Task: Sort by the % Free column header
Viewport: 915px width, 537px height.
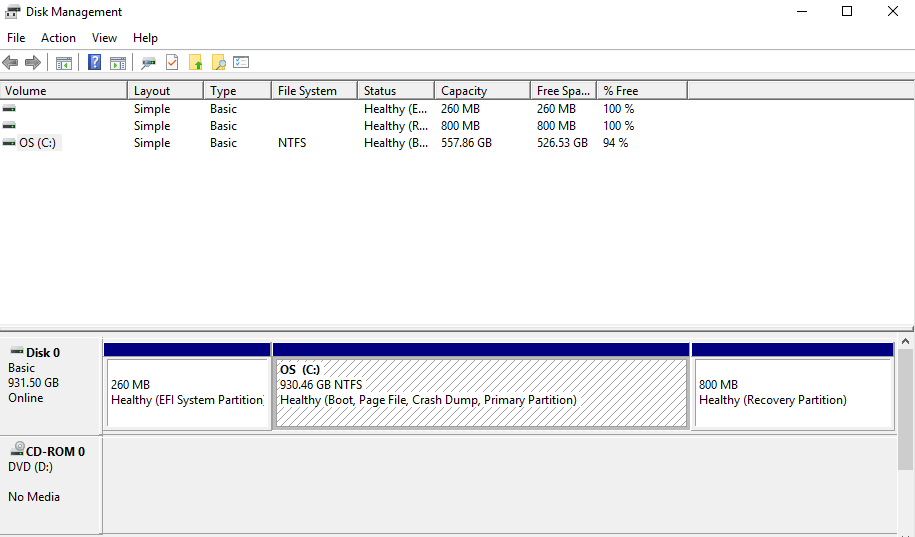Action: (x=642, y=90)
